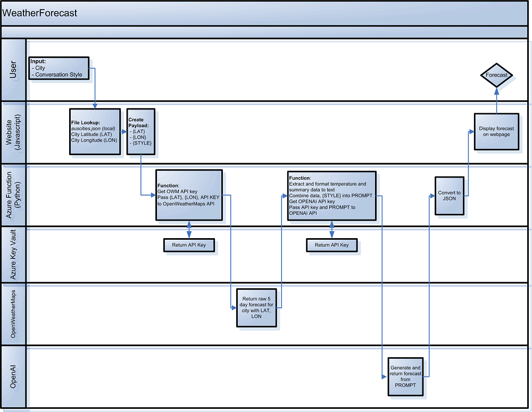Click the left Return API Key box
Image resolution: width=532 pixels, height=412 pixels.
(189, 245)
